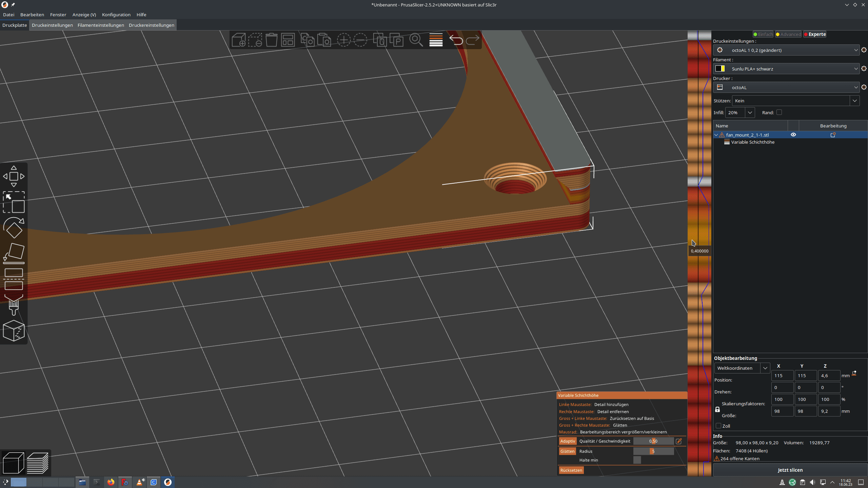The width and height of the screenshot is (868, 488).
Task: Enable the Rand checkbox
Action: [x=779, y=113]
